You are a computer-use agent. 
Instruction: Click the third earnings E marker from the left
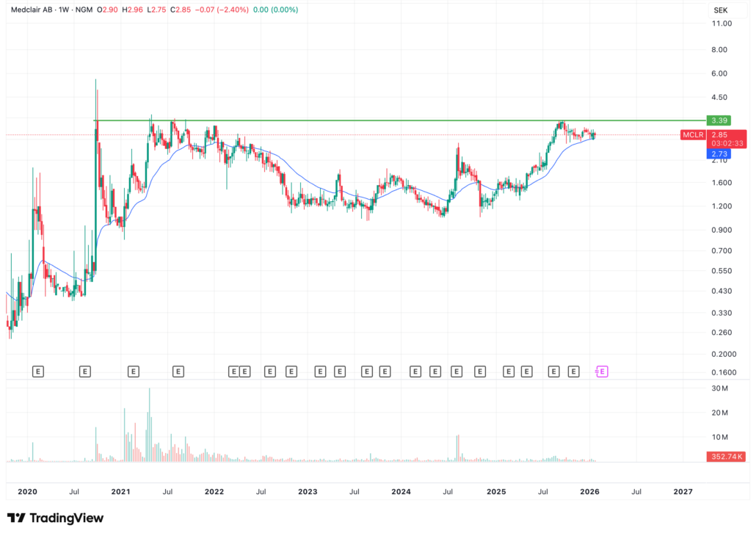[133, 372]
